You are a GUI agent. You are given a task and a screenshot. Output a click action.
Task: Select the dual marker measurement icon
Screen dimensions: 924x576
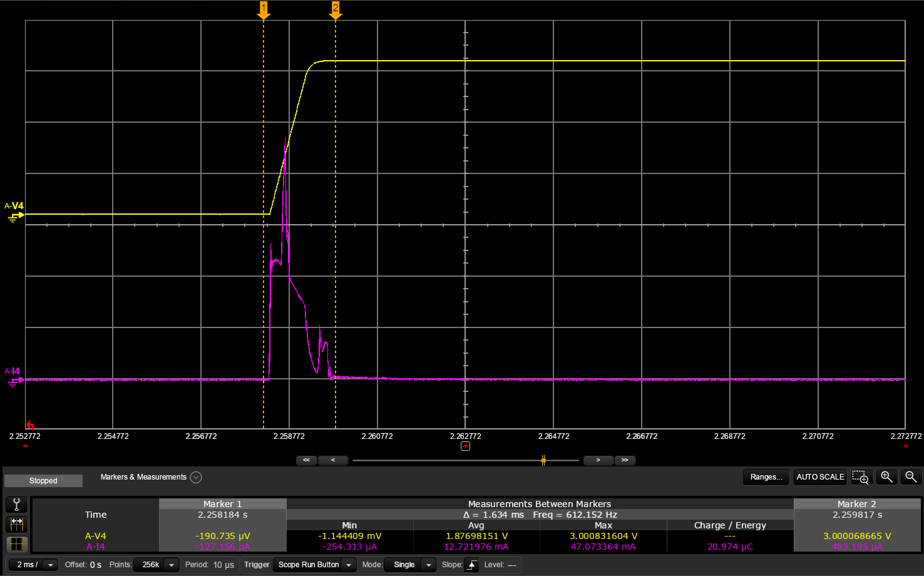tap(17, 524)
